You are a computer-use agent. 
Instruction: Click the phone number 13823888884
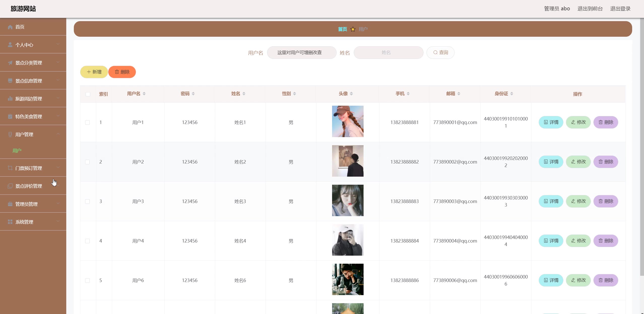click(404, 241)
